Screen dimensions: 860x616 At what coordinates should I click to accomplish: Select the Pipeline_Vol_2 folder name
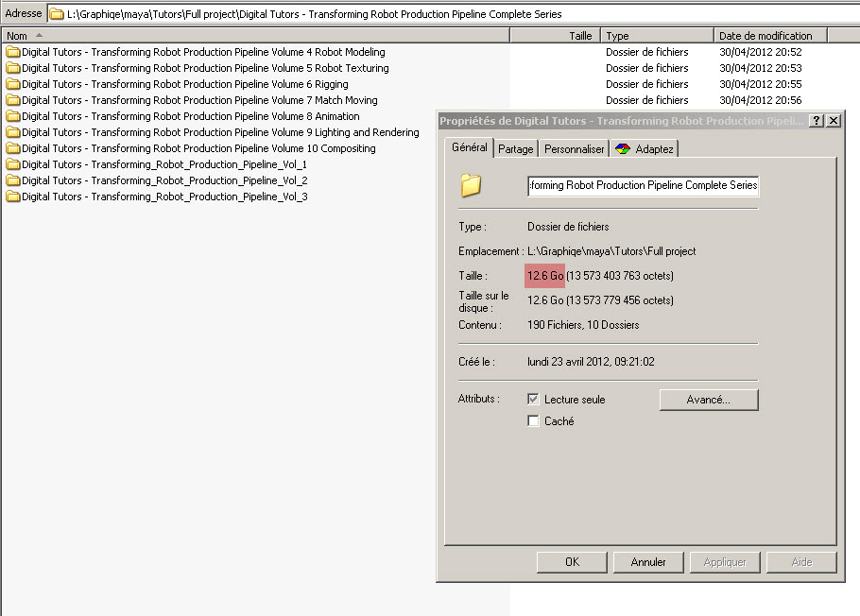pos(164,180)
